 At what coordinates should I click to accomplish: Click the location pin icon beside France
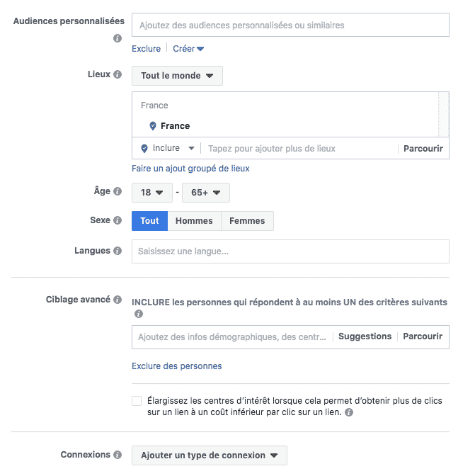pos(152,126)
